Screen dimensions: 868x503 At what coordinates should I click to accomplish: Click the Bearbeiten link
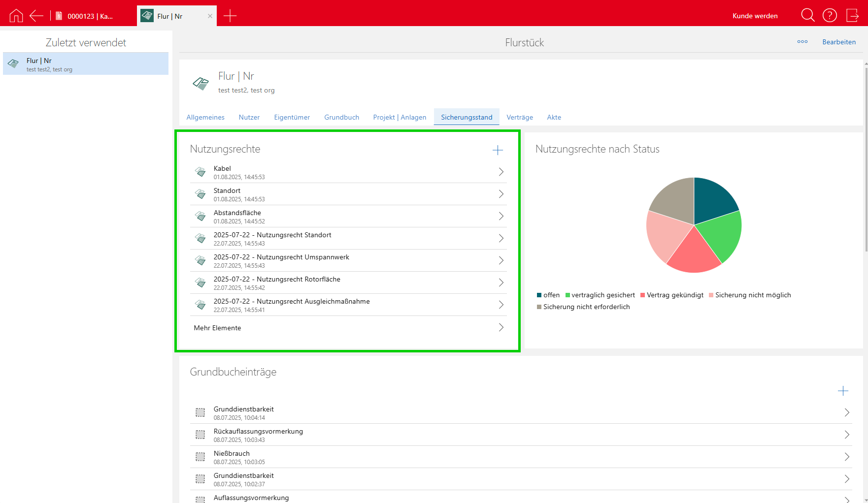[x=838, y=42]
